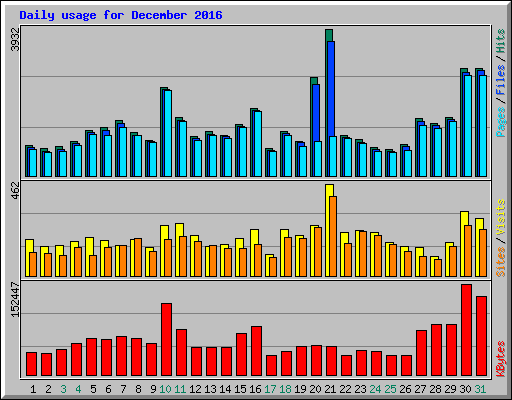This screenshot has height=400, width=512.
Task: Click the blue Files bar for day 20
Action: tap(316, 113)
